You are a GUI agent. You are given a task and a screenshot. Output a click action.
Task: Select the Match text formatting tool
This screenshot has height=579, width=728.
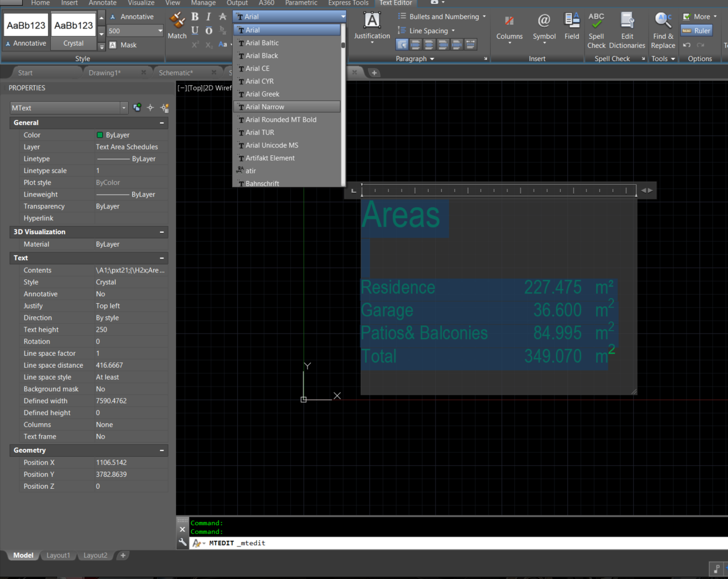[177, 25]
